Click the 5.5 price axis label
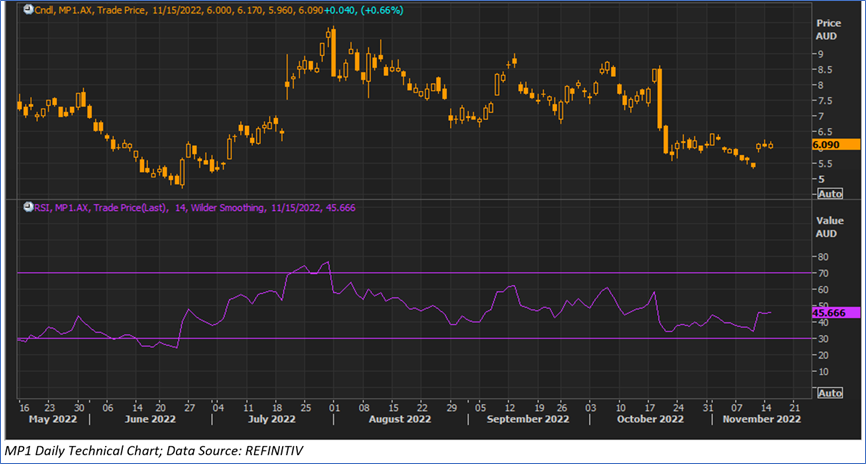 point(827,164)
